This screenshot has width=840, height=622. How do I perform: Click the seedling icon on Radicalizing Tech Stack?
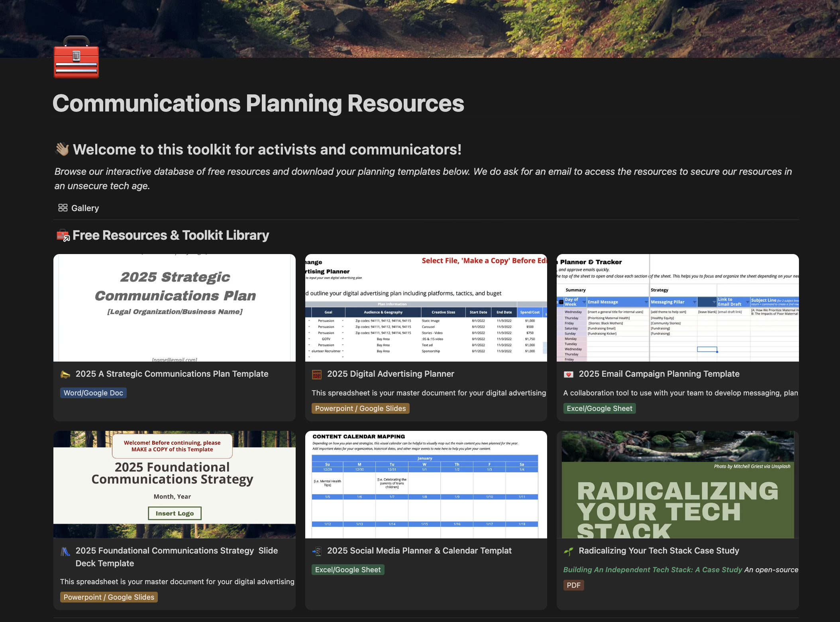tap(569, 552)
